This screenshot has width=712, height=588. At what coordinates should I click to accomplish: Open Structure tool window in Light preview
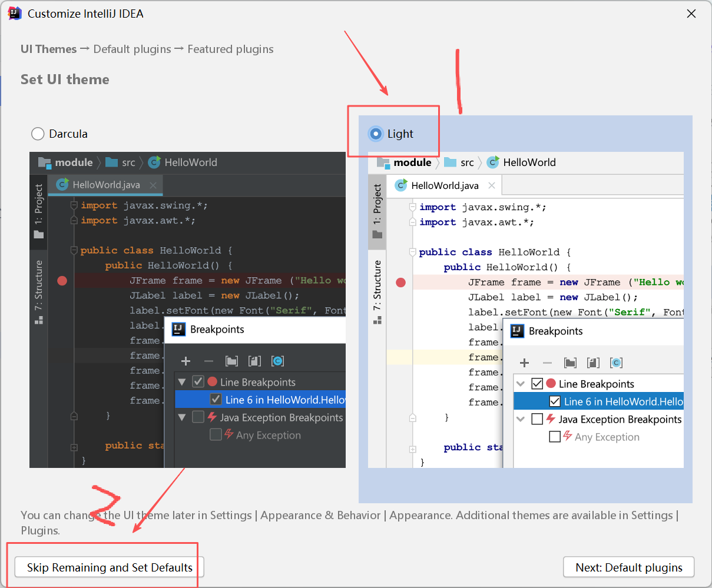[377, 293]
